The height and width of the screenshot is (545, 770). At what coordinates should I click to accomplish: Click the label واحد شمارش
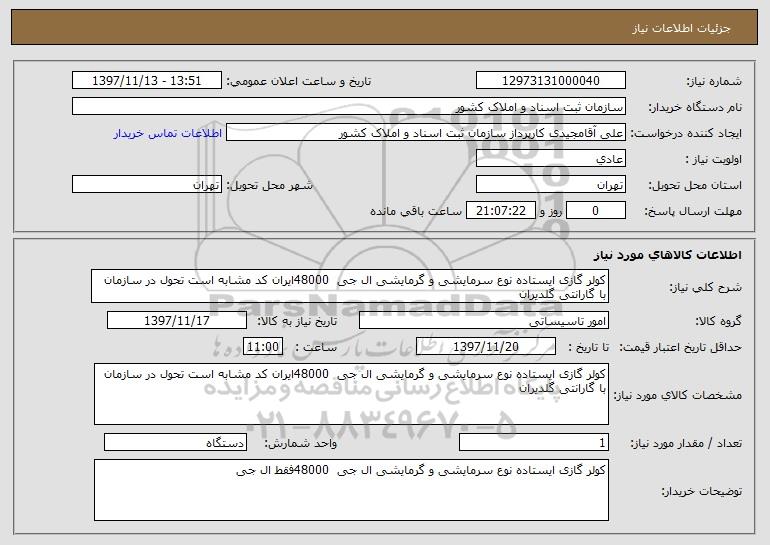point(301,443)
